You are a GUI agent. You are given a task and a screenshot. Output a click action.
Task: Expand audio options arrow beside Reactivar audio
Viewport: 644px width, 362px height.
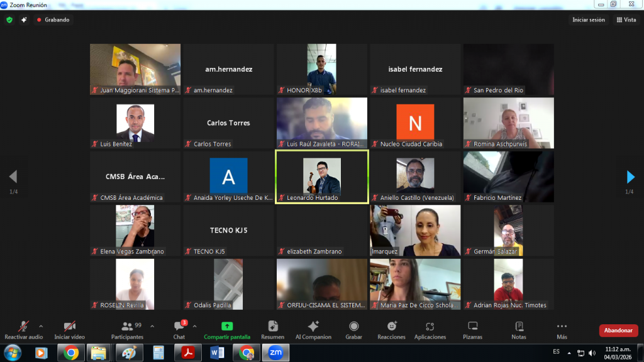(x=42, y=326)
